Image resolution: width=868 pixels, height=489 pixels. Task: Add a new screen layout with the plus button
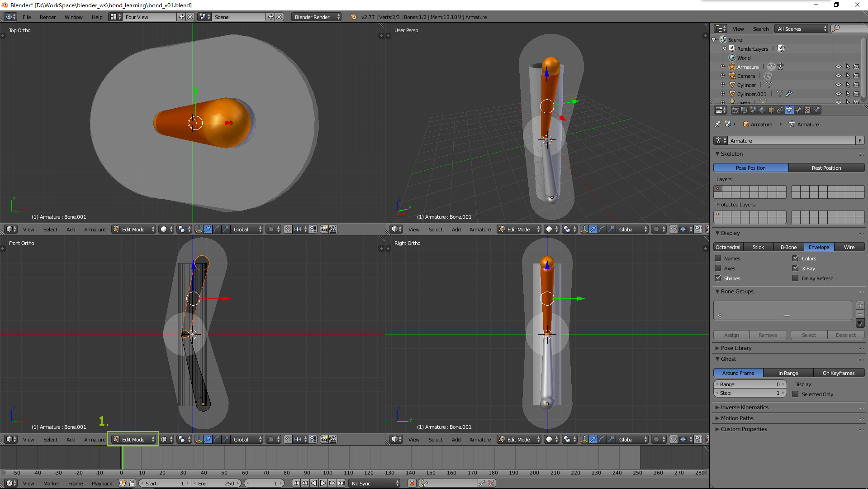(182, 17)
